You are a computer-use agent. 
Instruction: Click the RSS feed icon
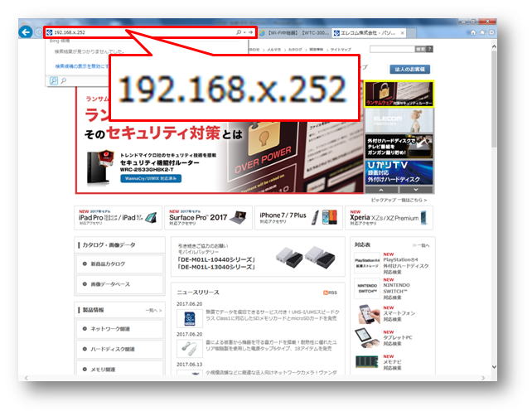pos(330,293)
